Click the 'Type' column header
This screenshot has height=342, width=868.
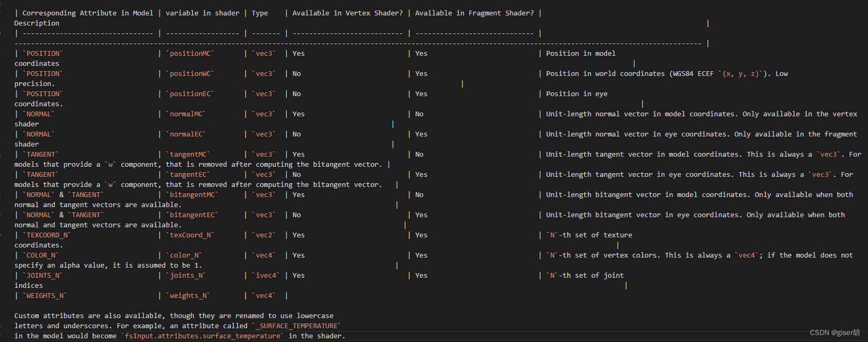260,13
